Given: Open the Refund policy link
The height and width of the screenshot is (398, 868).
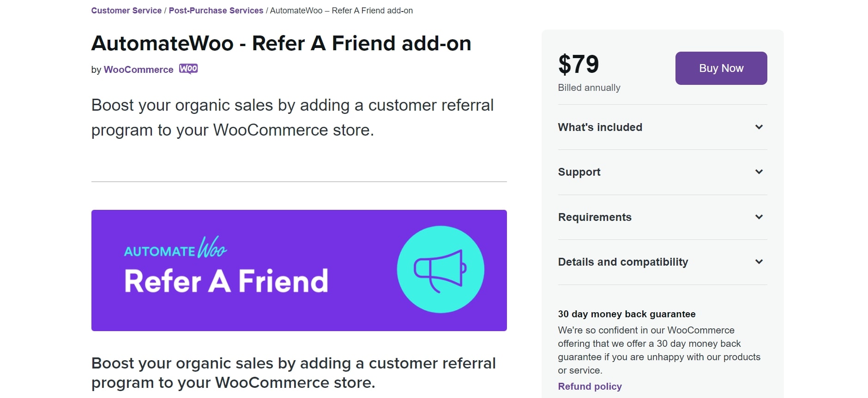Looking at the screenshot, I should point(590,386).
